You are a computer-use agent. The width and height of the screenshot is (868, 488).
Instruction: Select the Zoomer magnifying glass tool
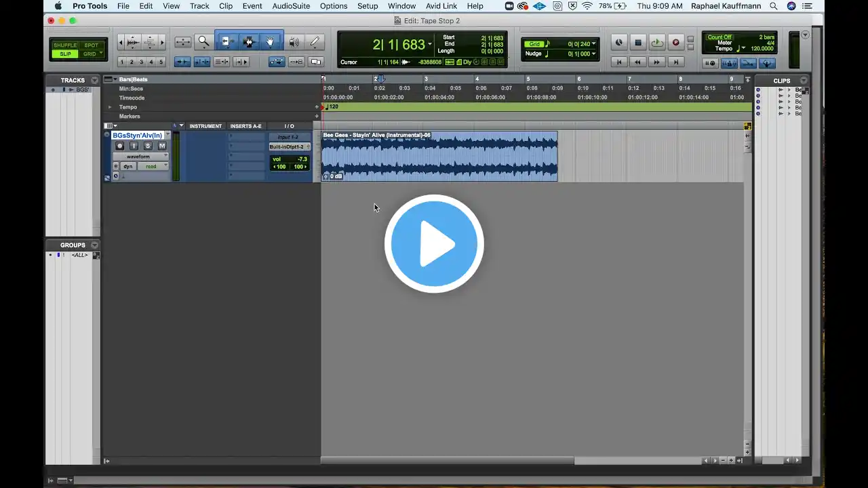click(x=203, y=42)
